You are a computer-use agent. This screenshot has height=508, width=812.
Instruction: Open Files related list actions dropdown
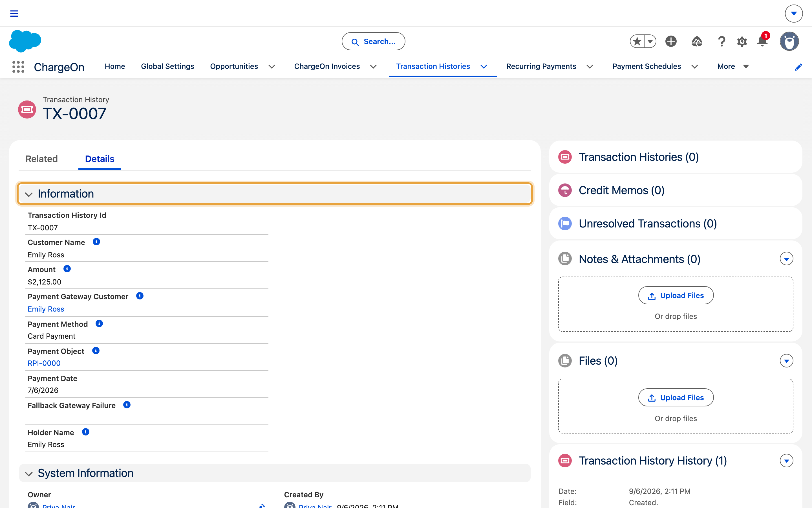787,361
